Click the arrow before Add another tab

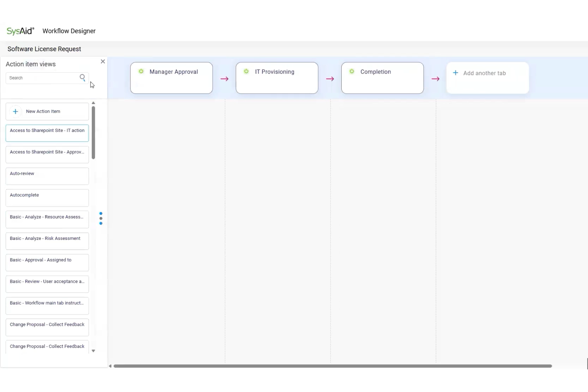coord(435,78)
